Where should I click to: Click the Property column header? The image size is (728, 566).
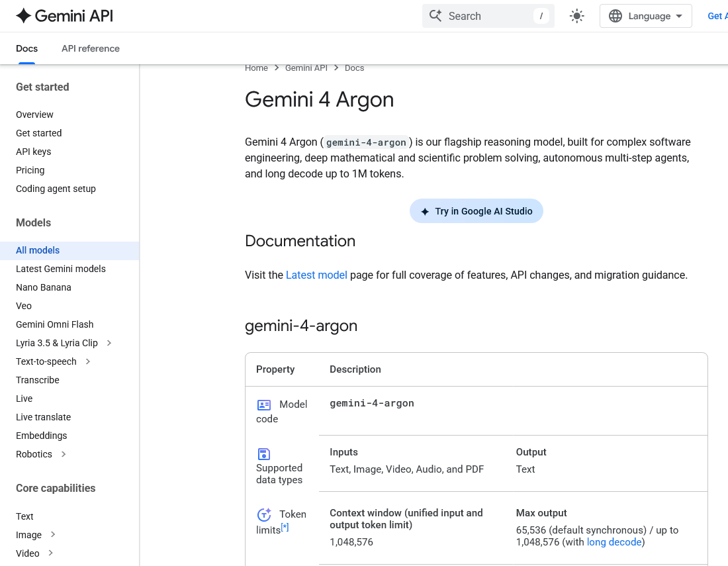tap(275, 369)
